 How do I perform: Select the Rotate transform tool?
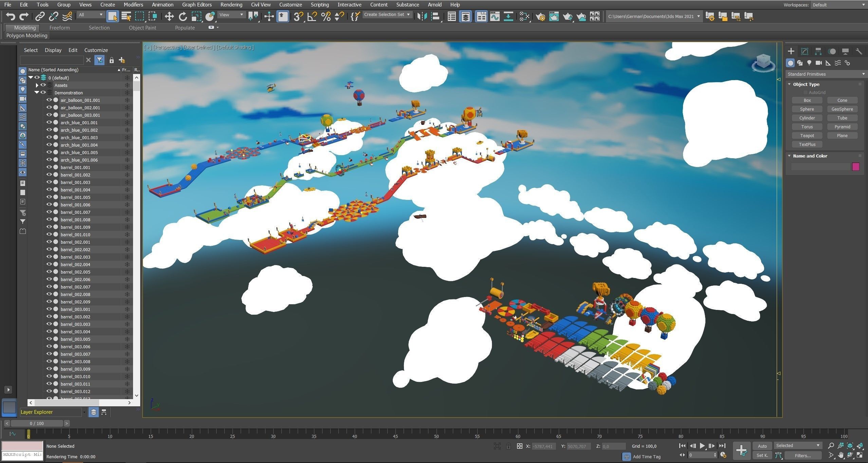click(183, 16)
